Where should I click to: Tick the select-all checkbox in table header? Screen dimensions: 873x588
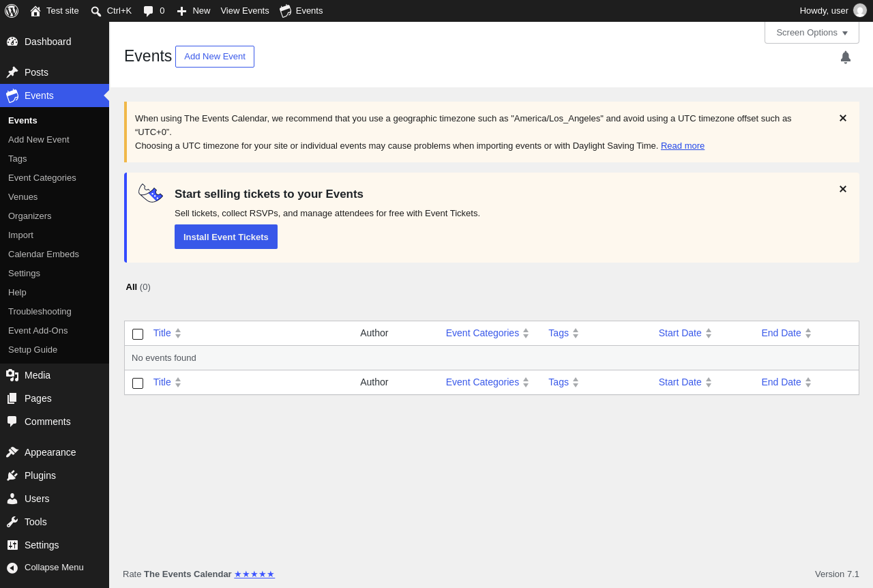click(x=138, y=334)
